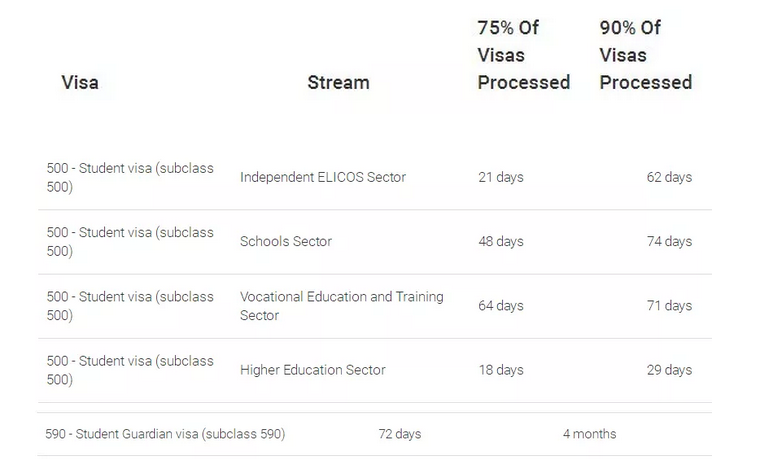Image resolution: width=780 pixels, height=465 pixels.
Task: Click the Visa column header
Action: point(80,83)
